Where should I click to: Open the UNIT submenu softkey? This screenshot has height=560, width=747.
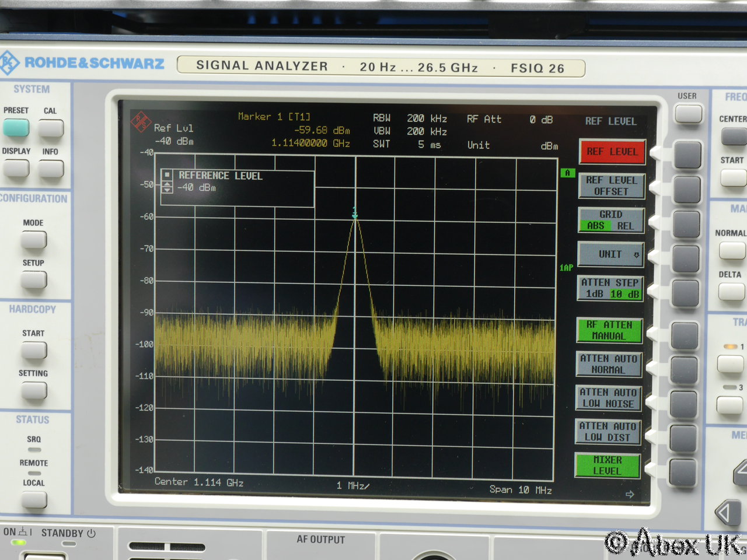coord(610,254)
